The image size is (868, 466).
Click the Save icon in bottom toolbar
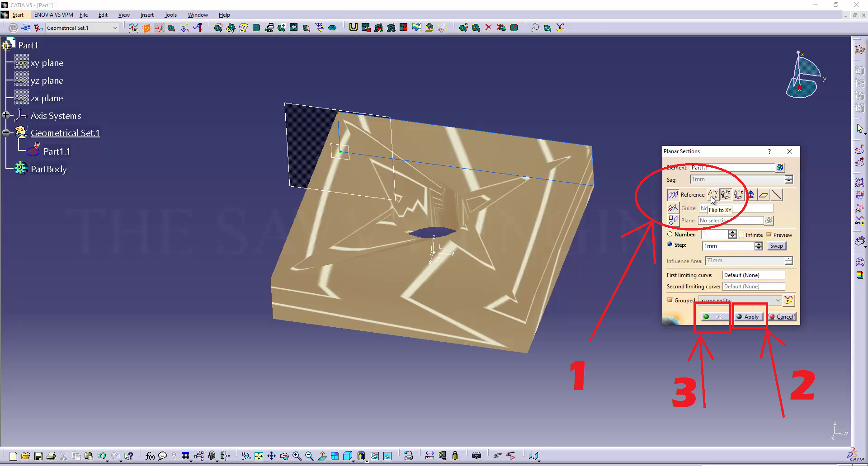click(38, 456)
